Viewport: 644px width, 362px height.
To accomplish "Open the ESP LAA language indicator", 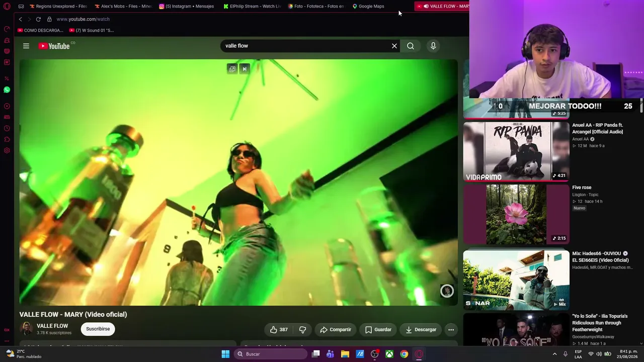I will pyautogui.click(x=578, y=354).
